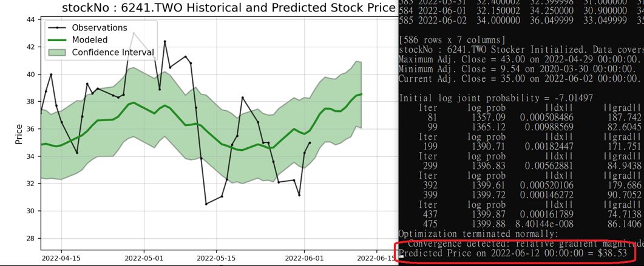The width and height of the screenshot is (644, 266).
Task: Click the Maximum Adj. Close console line
Action: [521, 59]
